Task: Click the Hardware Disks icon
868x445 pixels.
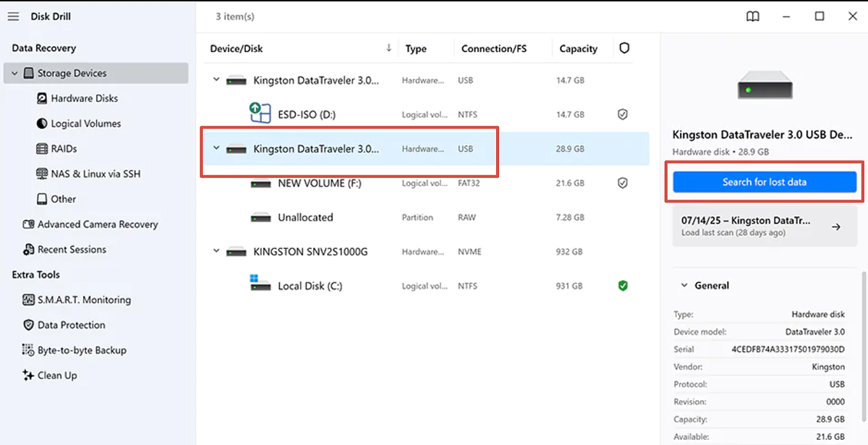Action: 43,98
